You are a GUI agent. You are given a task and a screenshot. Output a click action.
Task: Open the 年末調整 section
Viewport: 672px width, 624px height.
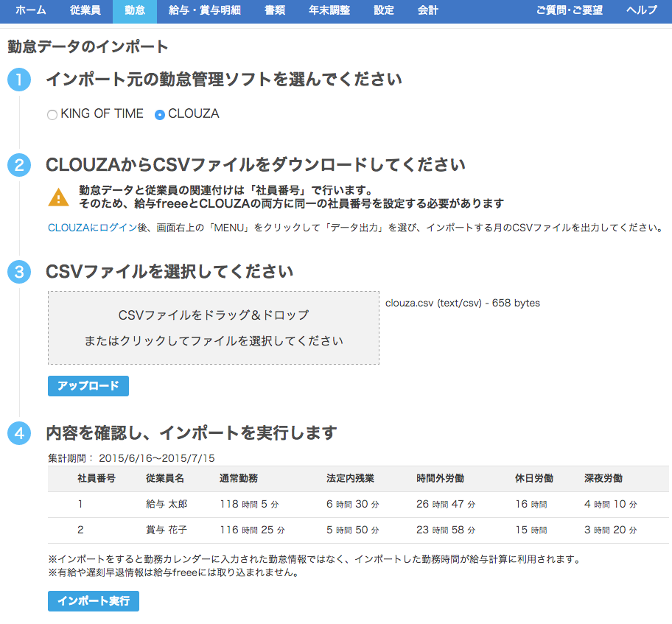coord(329,11)
